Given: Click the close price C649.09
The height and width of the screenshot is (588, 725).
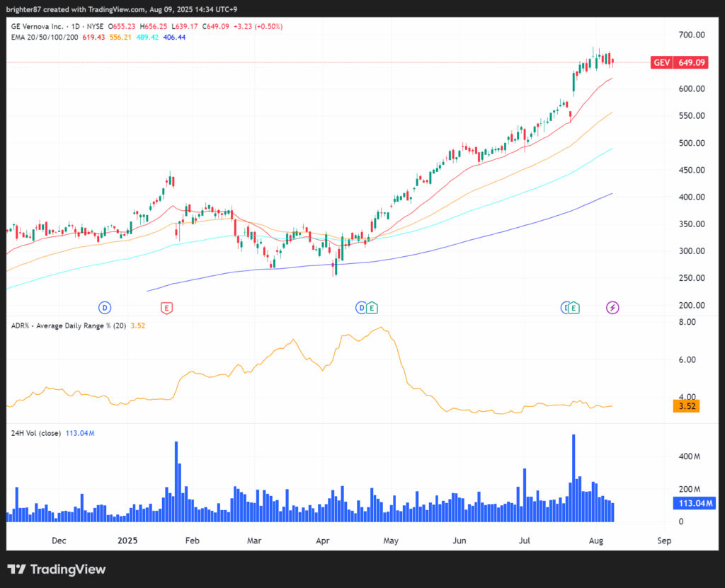Looking at the screenshot, I should click(x=215, y=26).
